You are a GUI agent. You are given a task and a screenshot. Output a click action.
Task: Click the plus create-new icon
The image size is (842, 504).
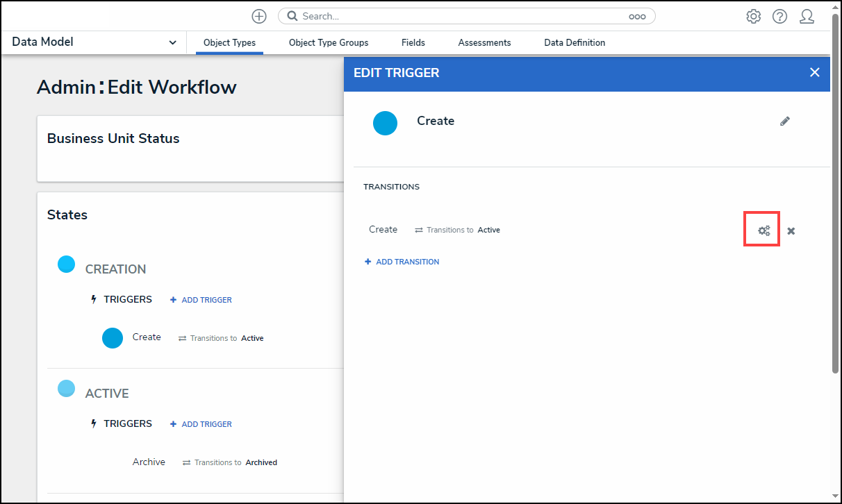(259, 16)
